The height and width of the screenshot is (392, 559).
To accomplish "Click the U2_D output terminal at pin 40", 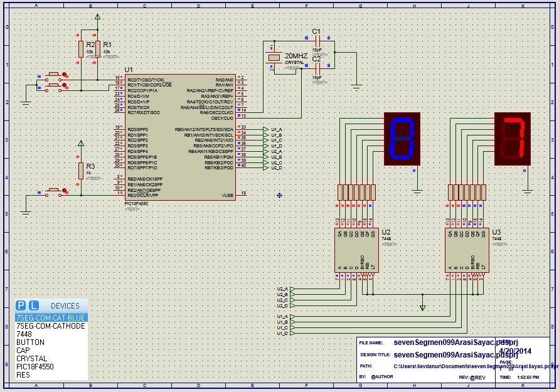I will coord(266,168).
